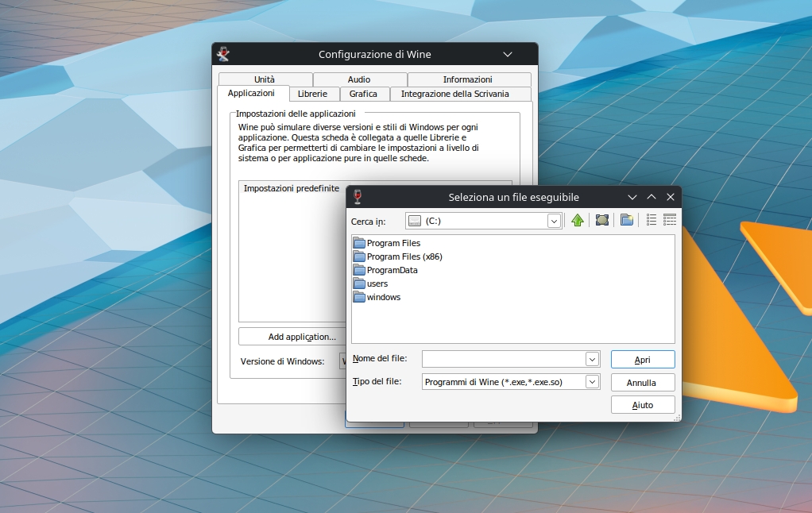
Task: Select the Program Files folder name
Action: (393, 243)
